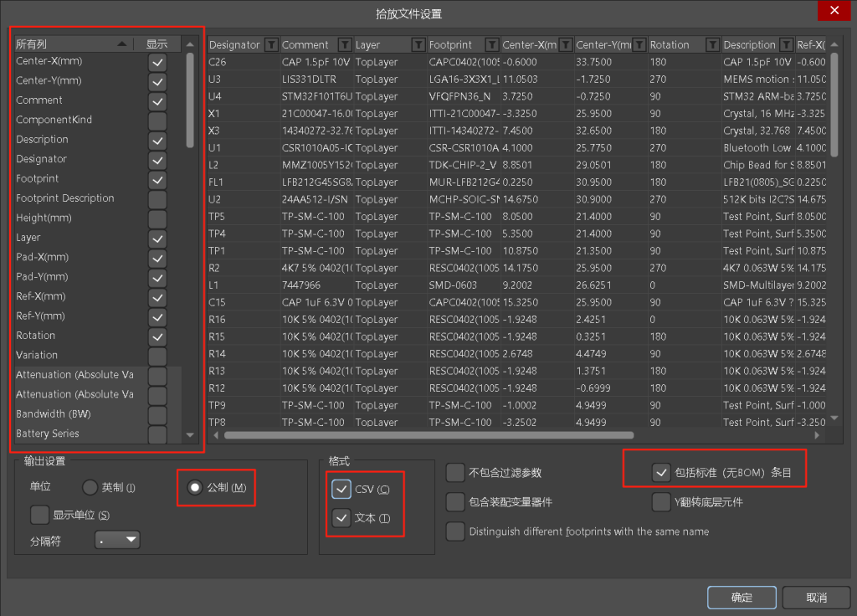The width and height of the screenshot is (857, 616).
Task: Click the Layer column filter icon
Action: (418, 44)
